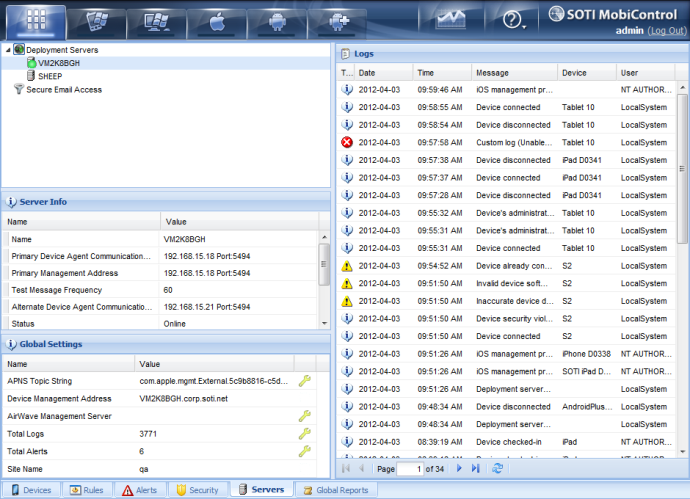690x499 pixels.
Task: Sort logs by the User column
Action: coord(646,73)
